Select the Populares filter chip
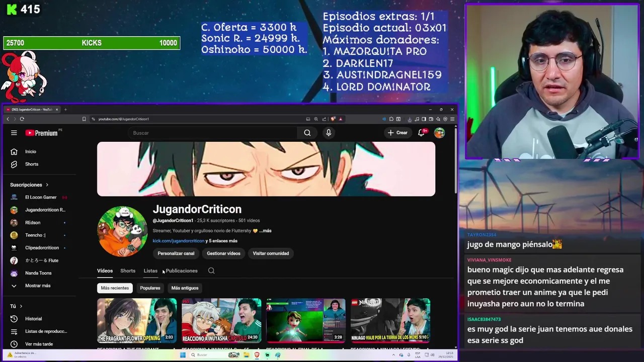644x362 pixels. [150, 288]
